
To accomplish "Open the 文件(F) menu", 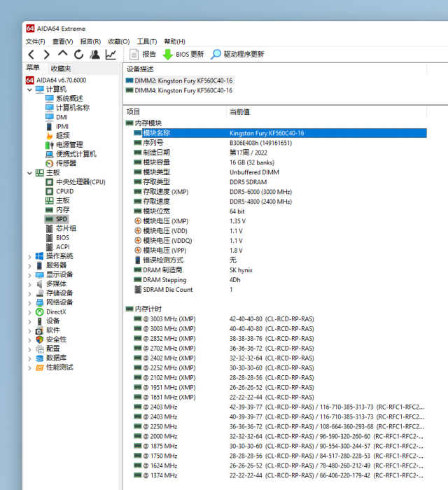I will [x=35, y=41].
